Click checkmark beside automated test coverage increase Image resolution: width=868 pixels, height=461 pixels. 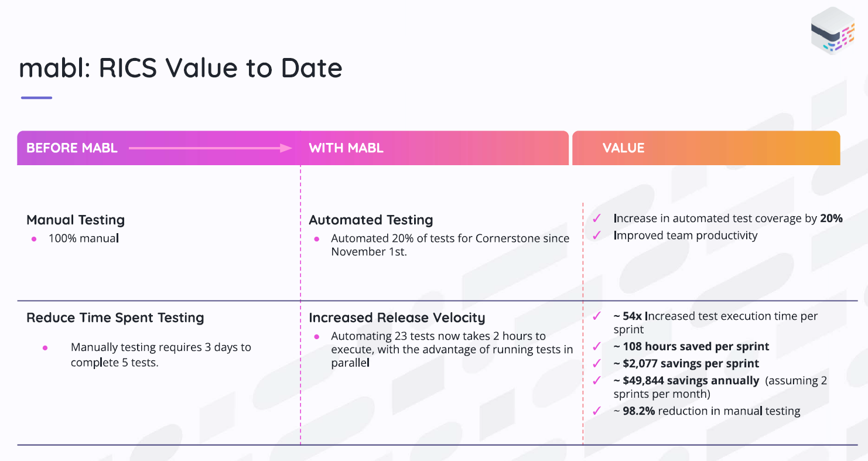pos(597,218)
